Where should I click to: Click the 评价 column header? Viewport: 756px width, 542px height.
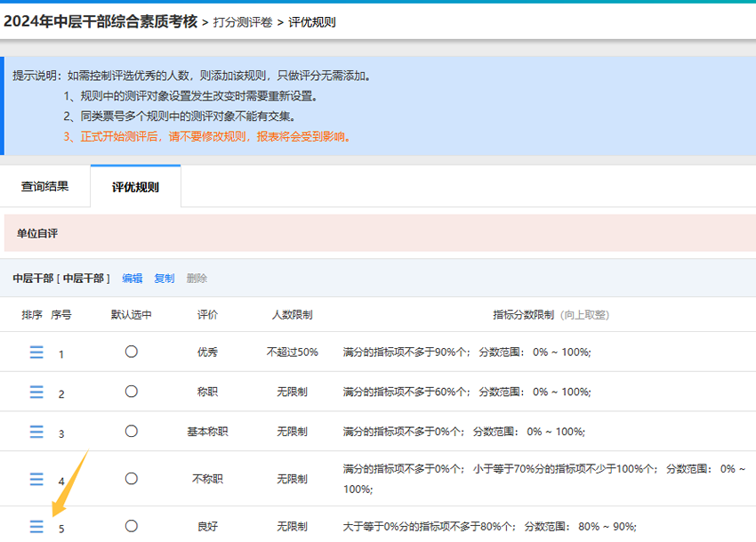[x=208, y=315]
